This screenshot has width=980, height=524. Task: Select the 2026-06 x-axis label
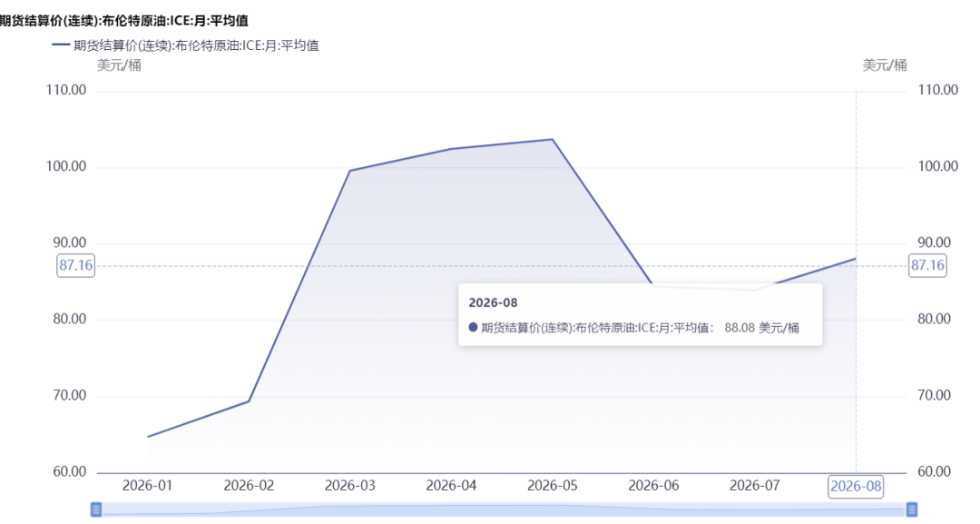(653, 486)
